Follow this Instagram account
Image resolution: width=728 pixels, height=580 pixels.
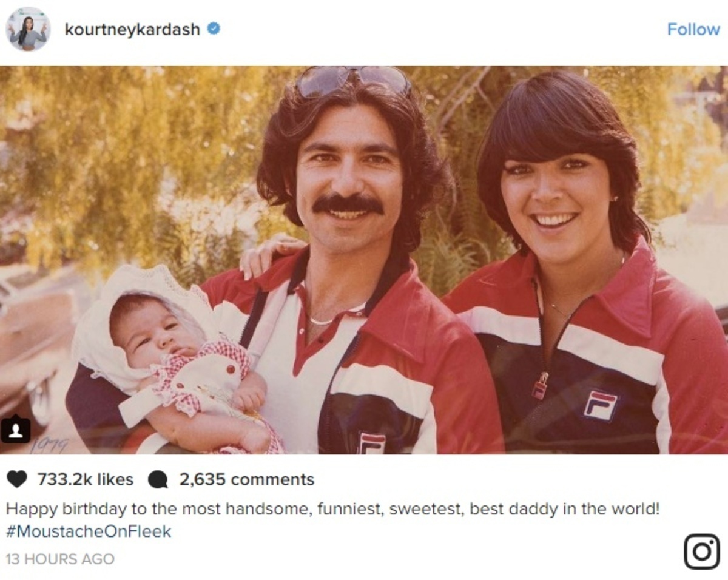coord(693,29)
